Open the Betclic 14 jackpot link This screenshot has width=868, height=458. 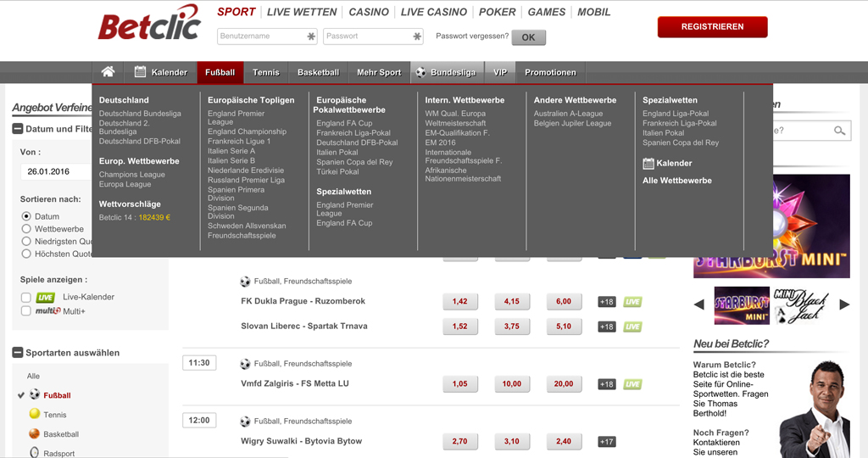click(135, 218)
